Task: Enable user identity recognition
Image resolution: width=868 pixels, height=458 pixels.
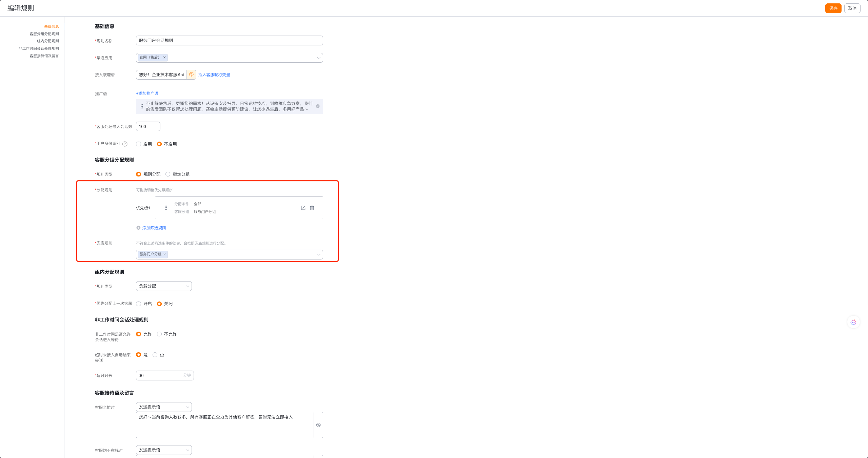Action: coord(139,144)
